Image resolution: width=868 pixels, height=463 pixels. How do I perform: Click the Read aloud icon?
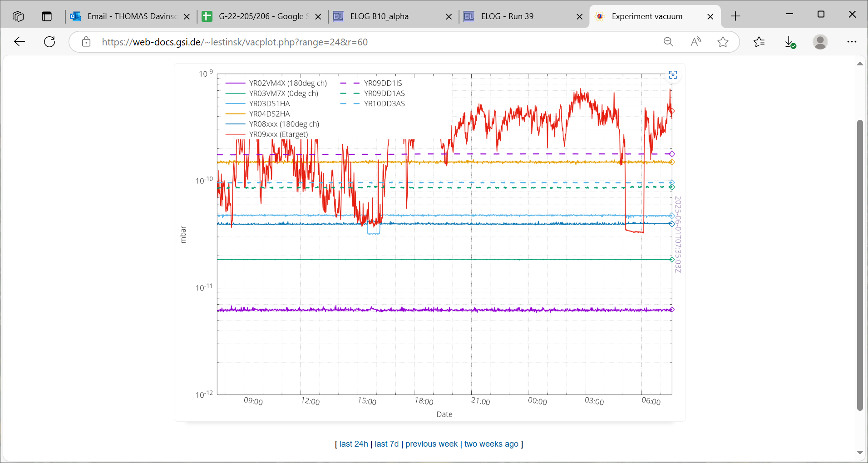(x=695, y=42)
